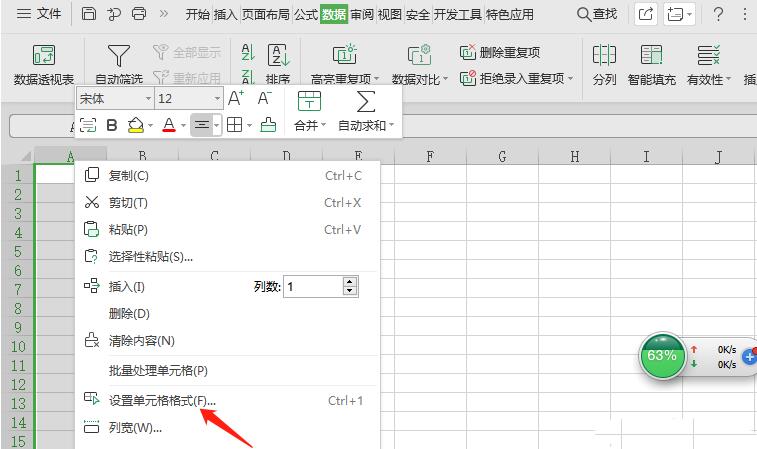Viewport: 757px width, 449px height.
Task: Click the font color red A button
Action: click(168, 125)
